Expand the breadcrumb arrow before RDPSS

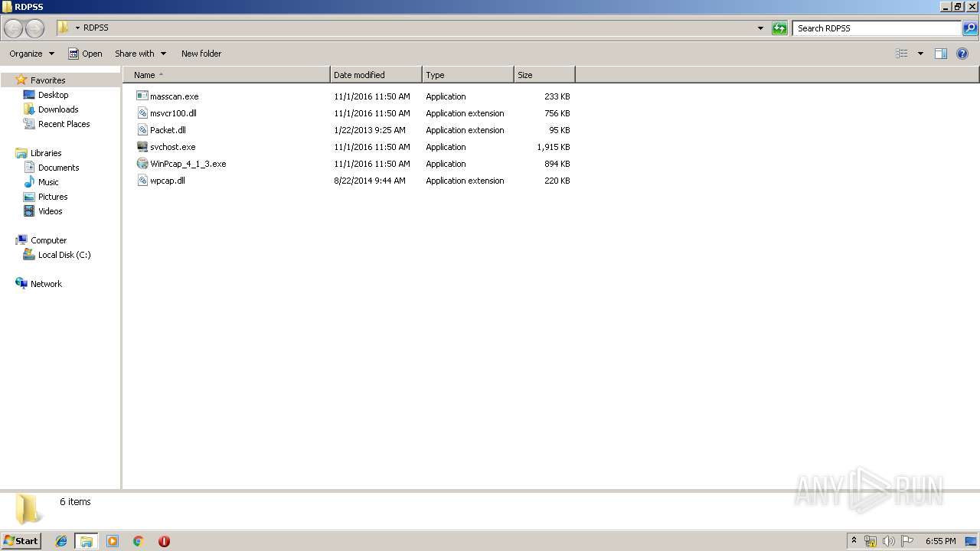(x=77, y=28)
